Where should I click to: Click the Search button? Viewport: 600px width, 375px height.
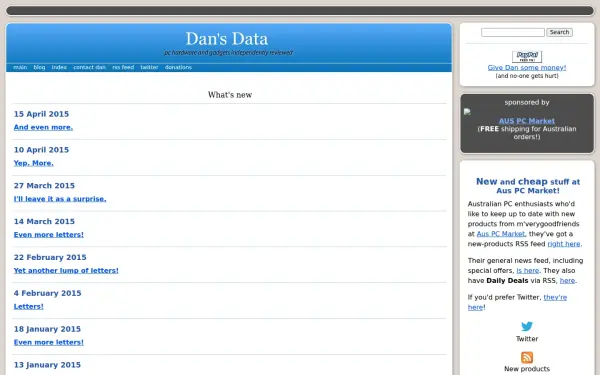[x=559, y=32]
